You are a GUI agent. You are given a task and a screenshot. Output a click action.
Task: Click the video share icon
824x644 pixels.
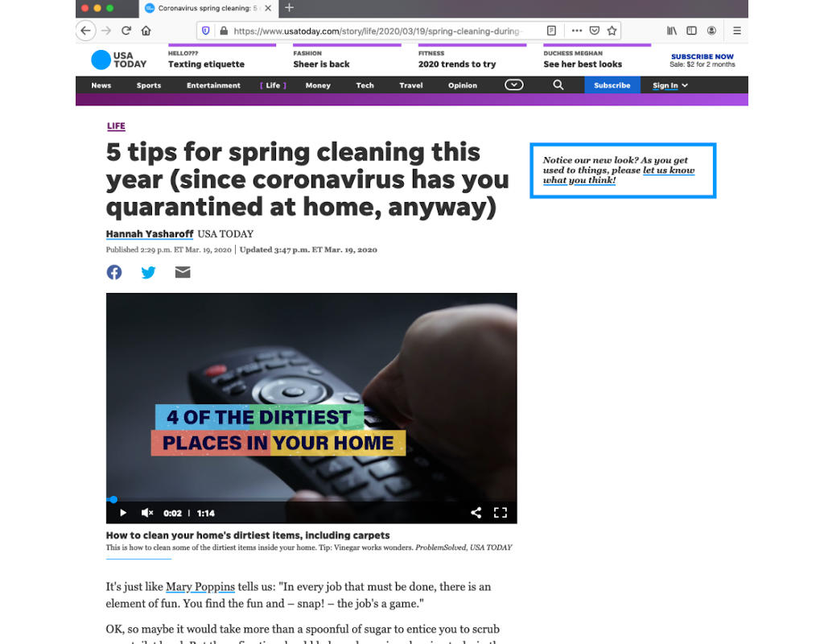click(x=476, y=513)
